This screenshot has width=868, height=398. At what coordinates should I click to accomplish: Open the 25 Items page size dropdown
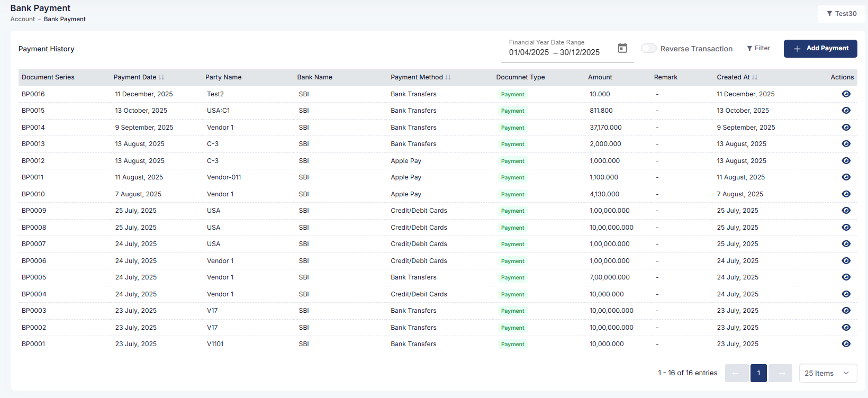(x=827, y=373)
